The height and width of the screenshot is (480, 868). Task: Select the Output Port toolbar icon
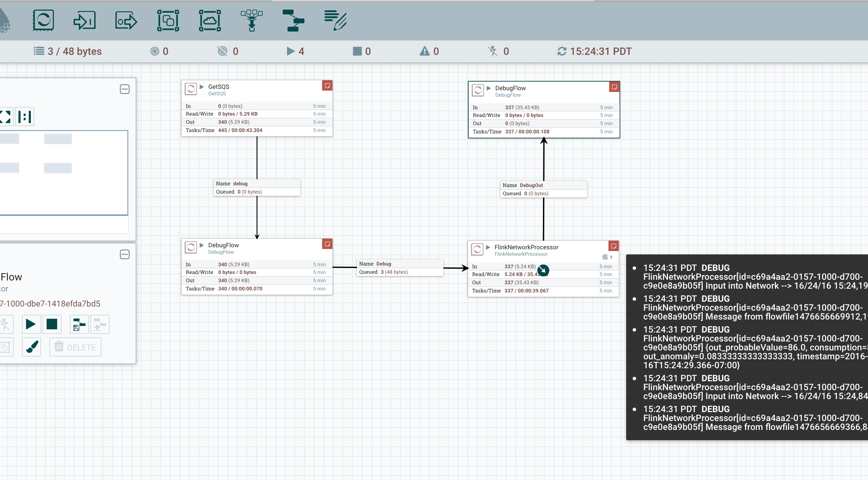[126, 20]
